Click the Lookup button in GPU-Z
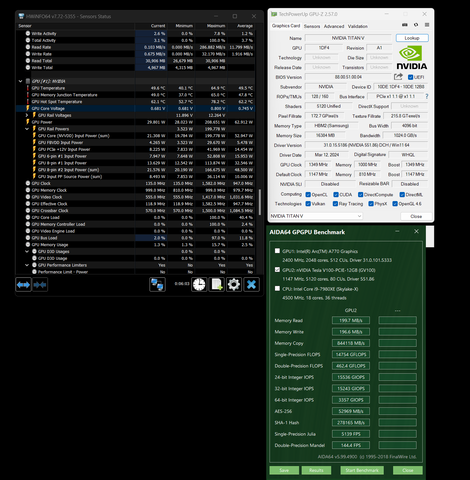 [x=412, y=38]
